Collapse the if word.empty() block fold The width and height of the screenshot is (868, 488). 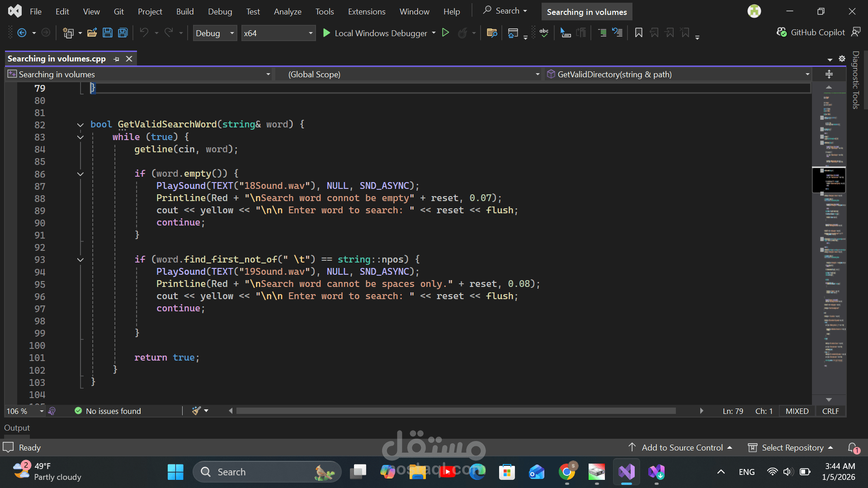point(80,174)
